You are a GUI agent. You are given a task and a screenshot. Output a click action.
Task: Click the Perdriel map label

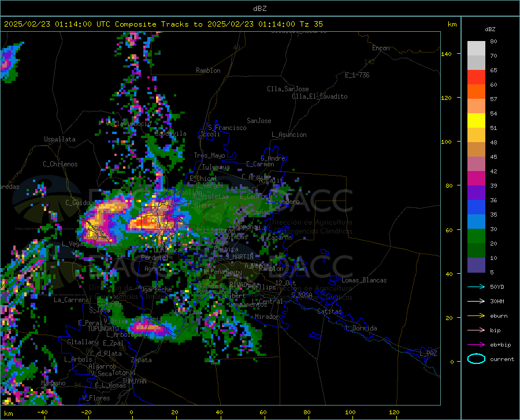click(154, 258)
